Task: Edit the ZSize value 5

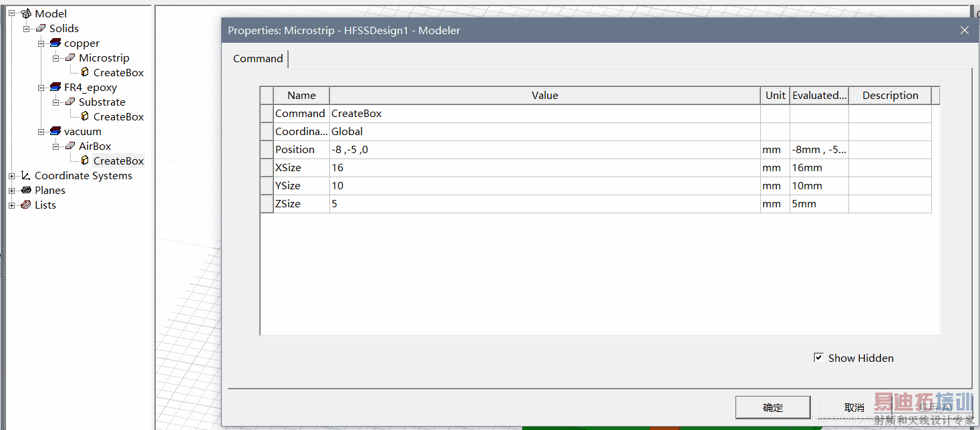Action: [x=545, y=204]
